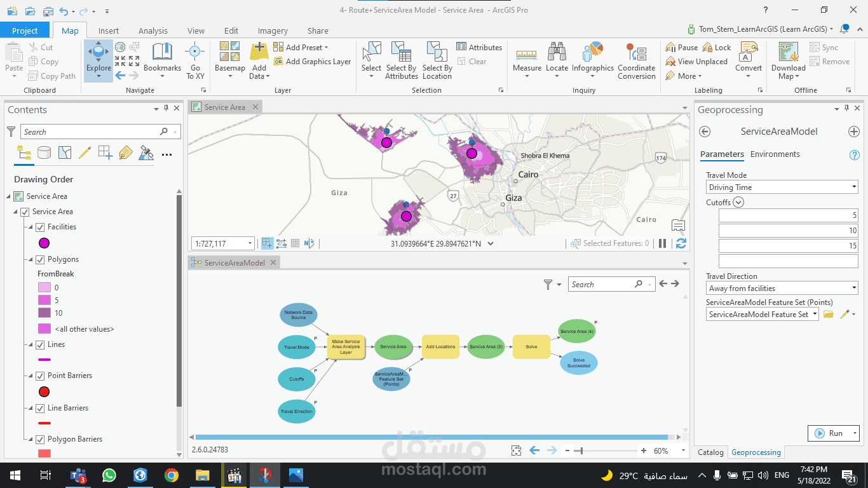Uncheck the Point Barriers layer checkbox
The width and height of the screenshot is (868, 488).
click(40, 376)
